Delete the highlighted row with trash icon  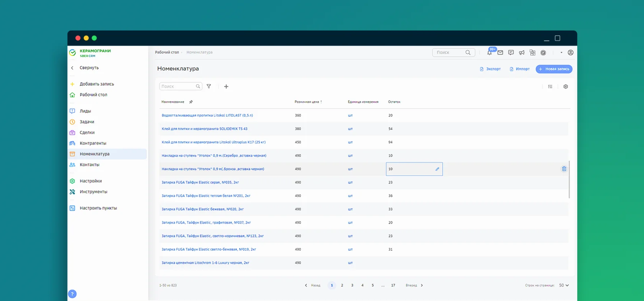pyautogui.click(x=564, y=169)
